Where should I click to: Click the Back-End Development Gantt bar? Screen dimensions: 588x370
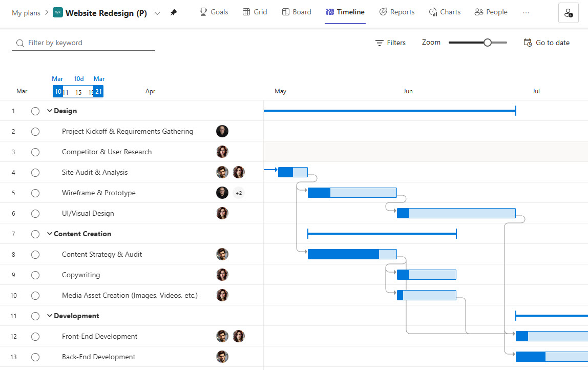tap(552, 357)
